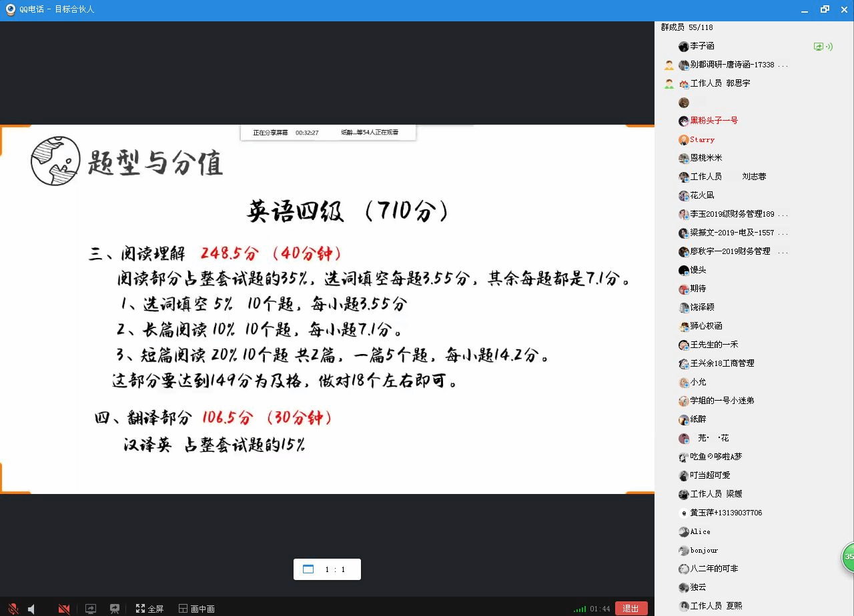Viewport: 854px width, 616px height.
Task: Switch to picture-in-picture 画中画 layout
Action: tap(197, 609)
